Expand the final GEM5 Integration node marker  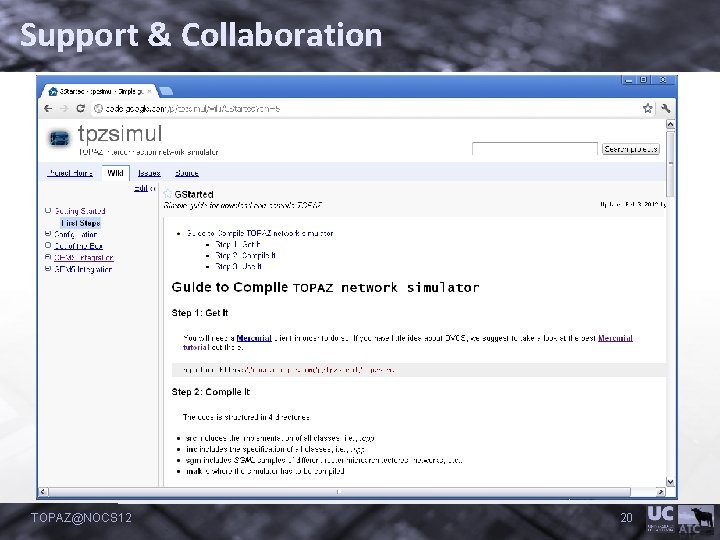tap(48, 269)
